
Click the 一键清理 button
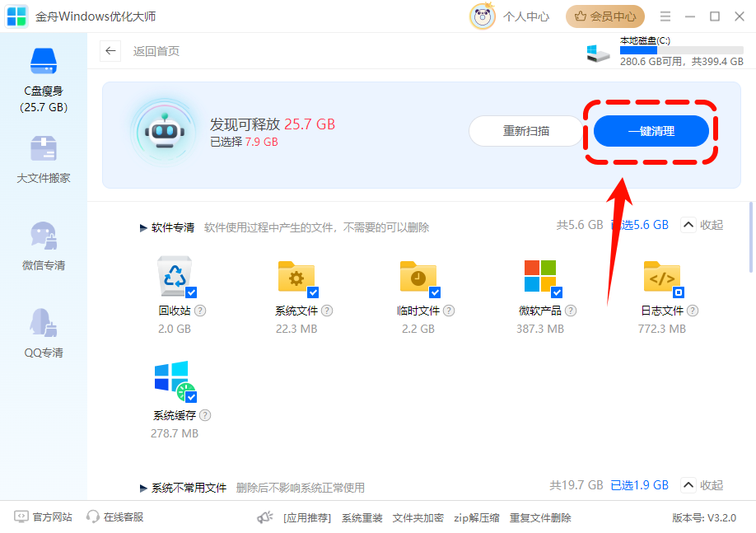point(651,131)
